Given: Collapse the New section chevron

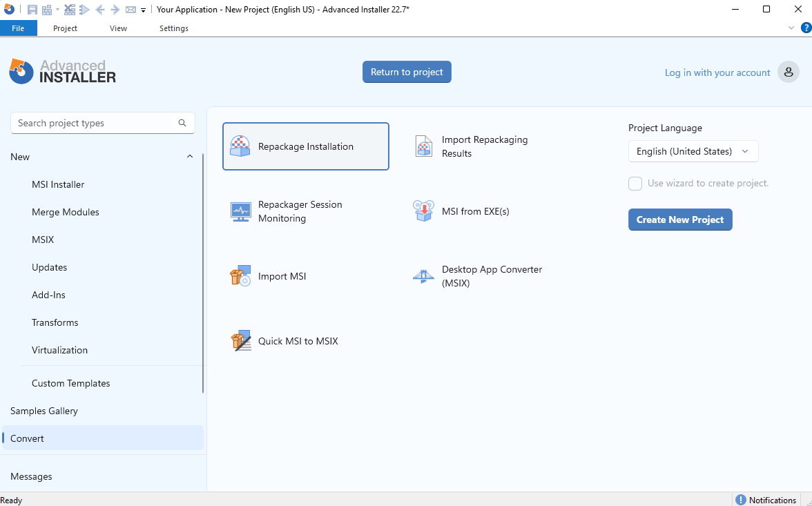Looking at the screenshot, I should [x=190, y=157].
